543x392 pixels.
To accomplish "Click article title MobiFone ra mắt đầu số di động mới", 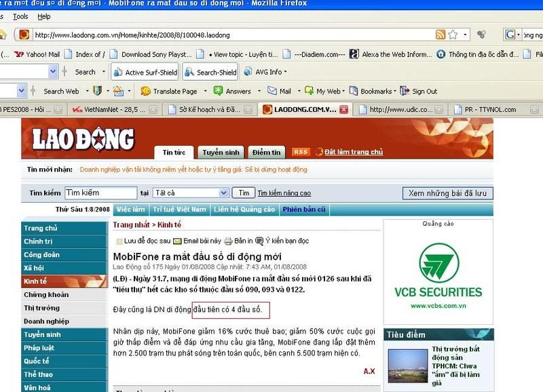I will [197, 256].
